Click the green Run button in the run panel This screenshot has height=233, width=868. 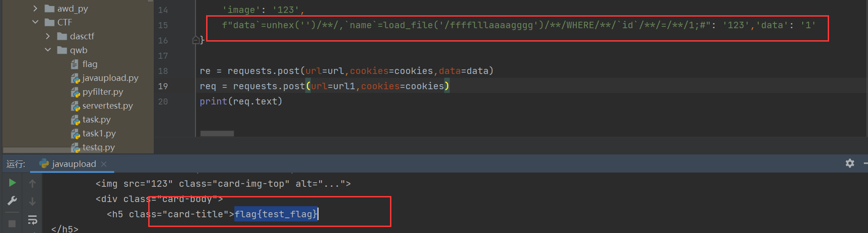13,183
